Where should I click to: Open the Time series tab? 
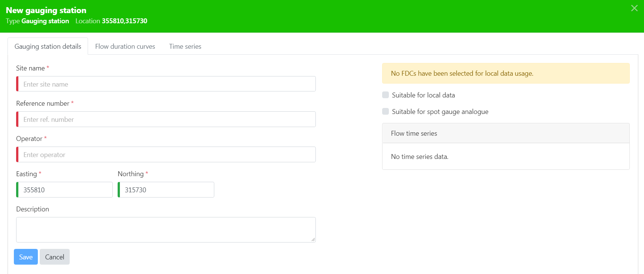[185, 46]
